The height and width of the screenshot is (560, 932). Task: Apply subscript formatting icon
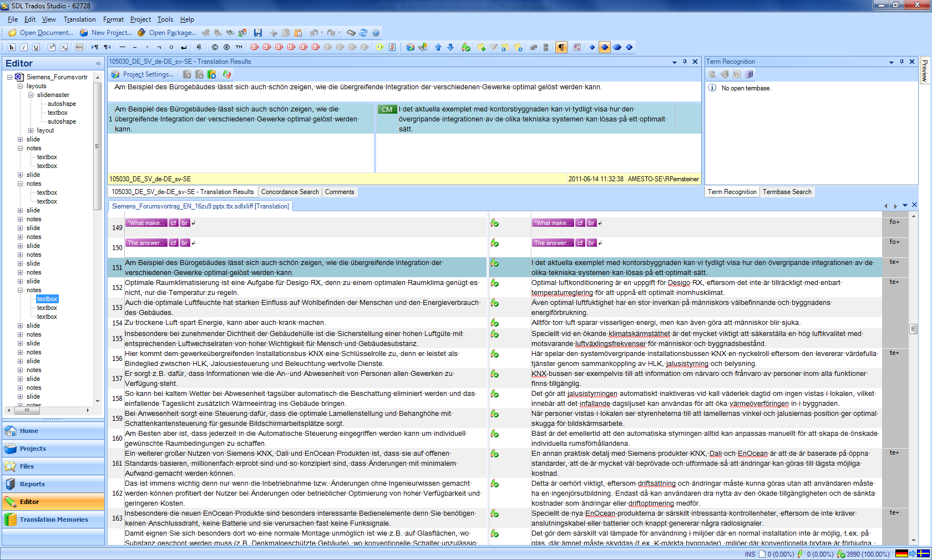[x=64, y=47]
